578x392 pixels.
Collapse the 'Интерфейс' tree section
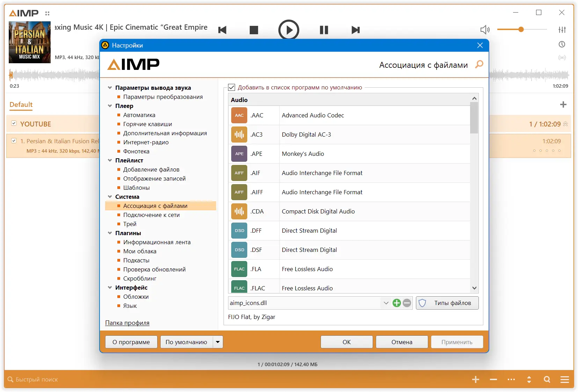(110, 288)
